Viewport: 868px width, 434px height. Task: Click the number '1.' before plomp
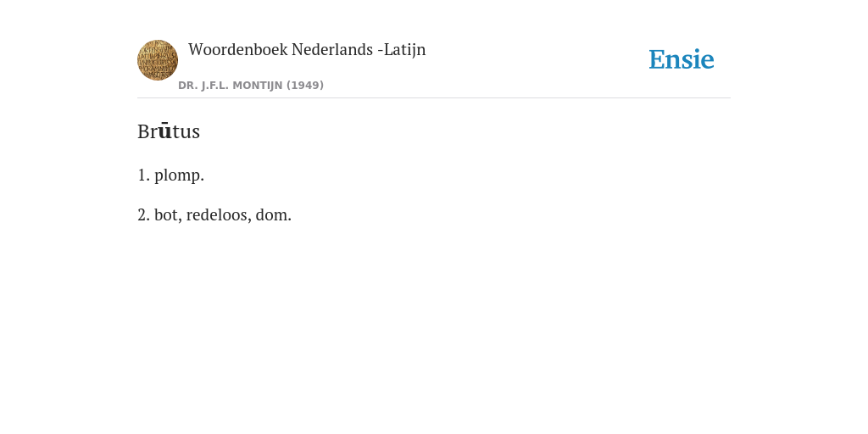coord(144,175)
